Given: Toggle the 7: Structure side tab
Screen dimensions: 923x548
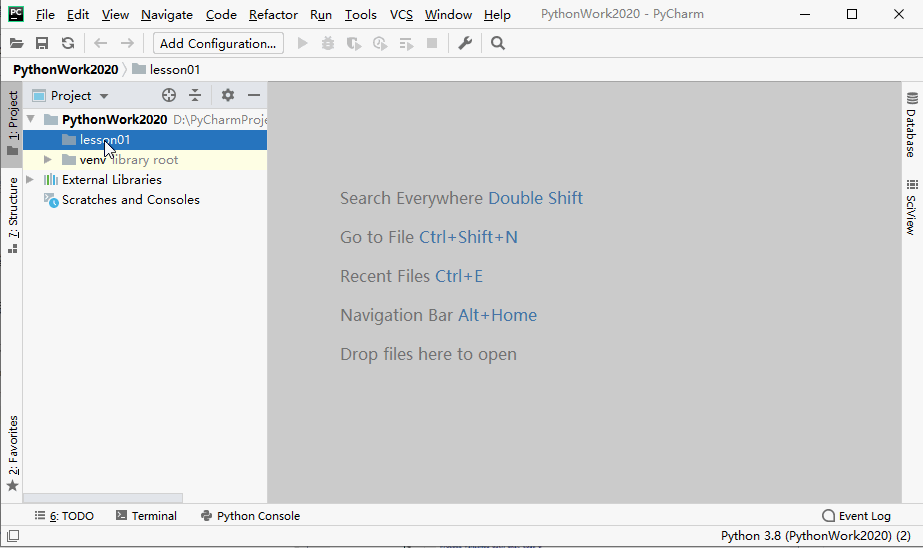Looking at the screenshot, I should tap(12, 215).
